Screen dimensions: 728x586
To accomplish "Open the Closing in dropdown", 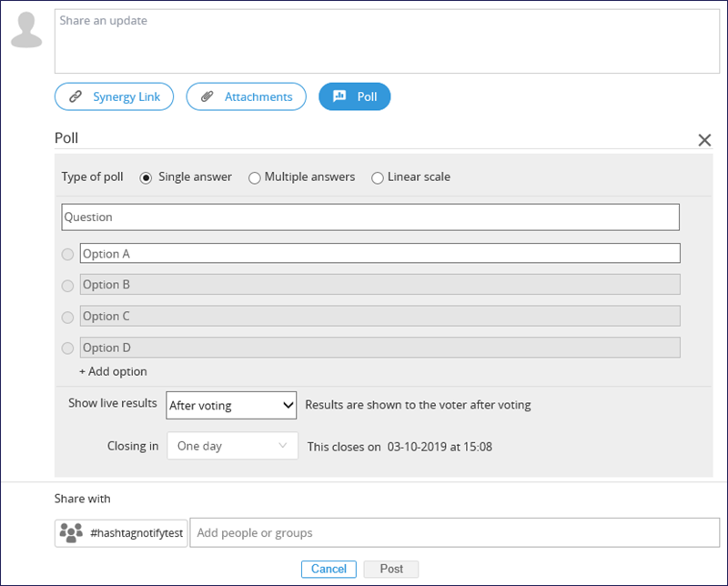I will pos(231,447).
